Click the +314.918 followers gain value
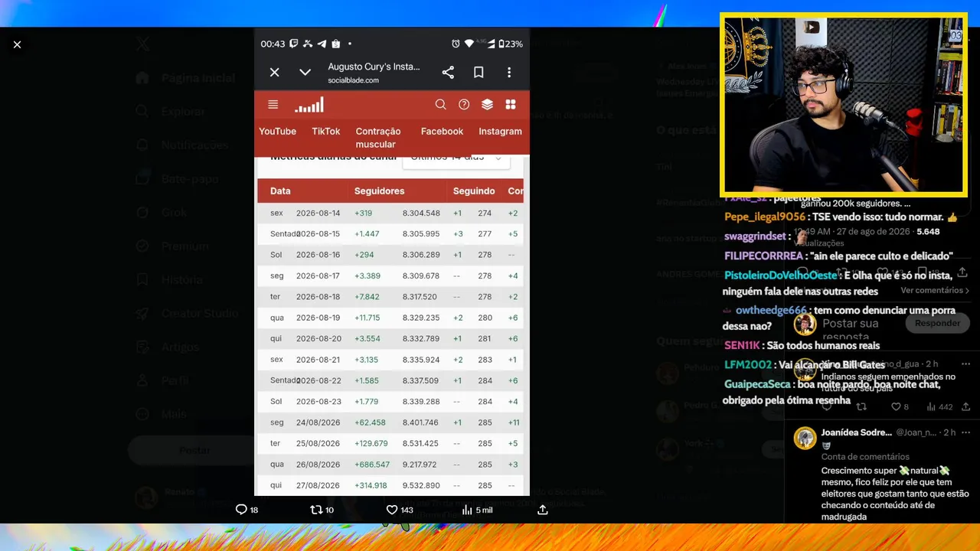Screen dimensions: 980x551 [x=371, y=486]
